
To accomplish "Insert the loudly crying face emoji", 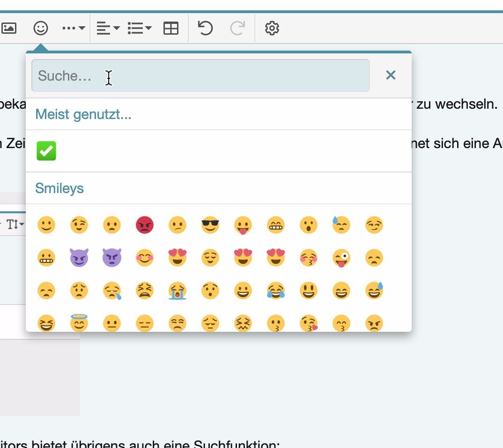I will click(x=178, y=291).
